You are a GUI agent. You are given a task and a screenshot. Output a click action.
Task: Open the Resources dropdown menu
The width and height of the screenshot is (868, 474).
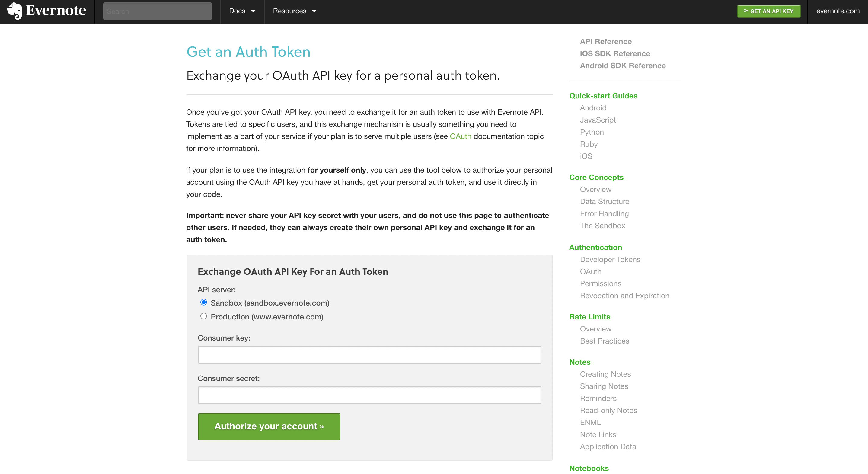[295, 11]
